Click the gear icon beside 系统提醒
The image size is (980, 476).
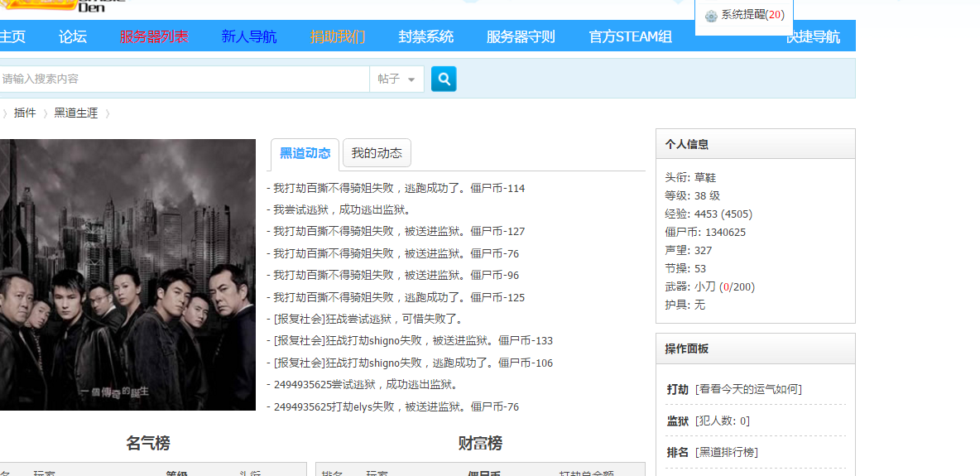point(711,16)
